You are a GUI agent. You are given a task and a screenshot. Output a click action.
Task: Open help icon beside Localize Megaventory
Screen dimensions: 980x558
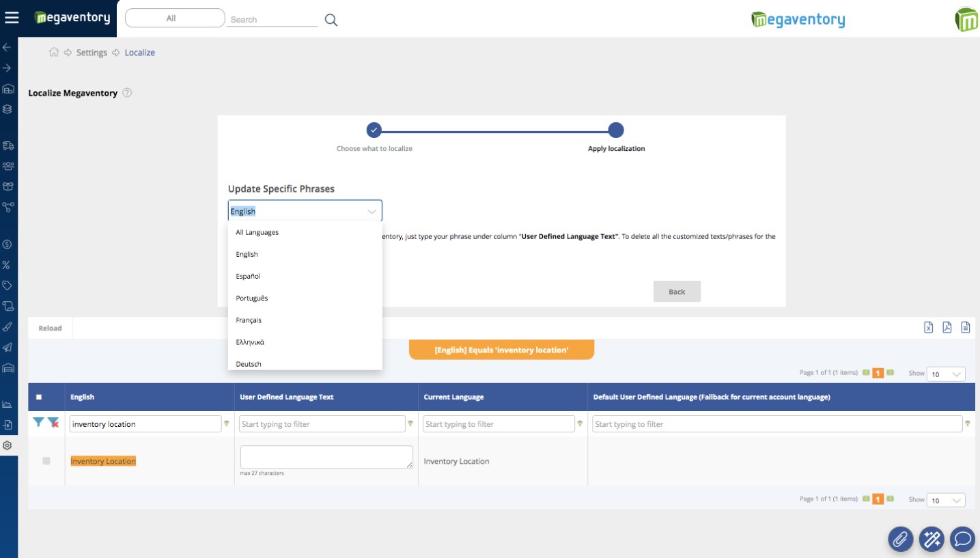click(127, 93)
